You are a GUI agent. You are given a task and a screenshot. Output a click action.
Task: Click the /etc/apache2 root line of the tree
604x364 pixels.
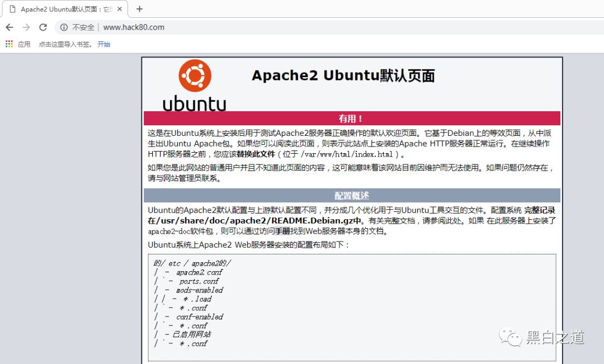point(192,263)
